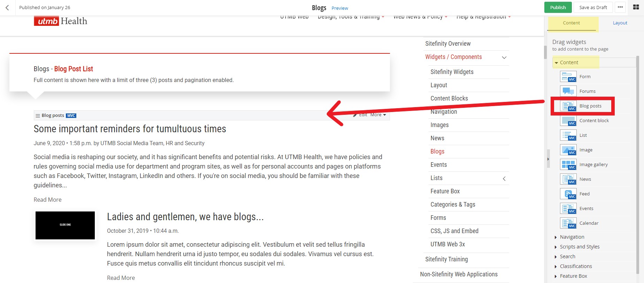Click the green Publish button
644x283 pixels.
[x=558, y=7]
